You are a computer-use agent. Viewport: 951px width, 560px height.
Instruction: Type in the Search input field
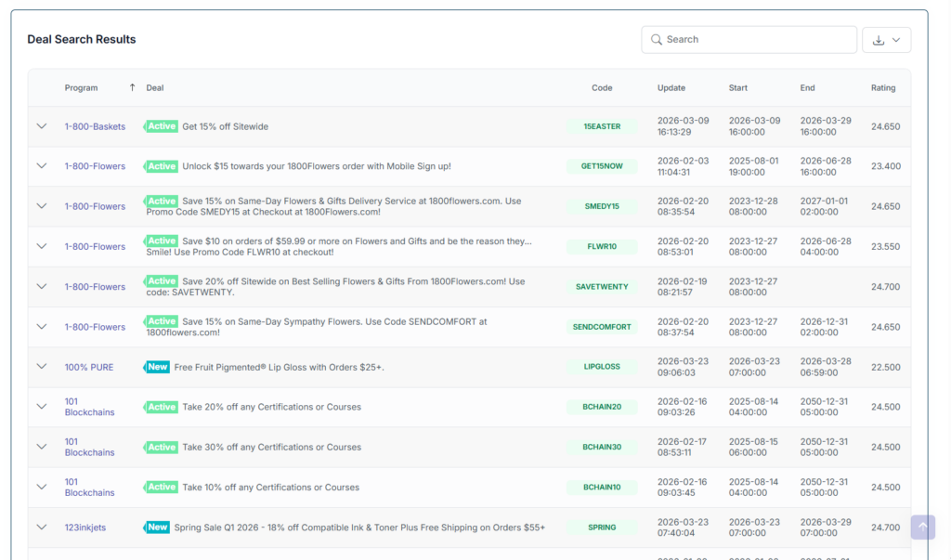[757, 40]
